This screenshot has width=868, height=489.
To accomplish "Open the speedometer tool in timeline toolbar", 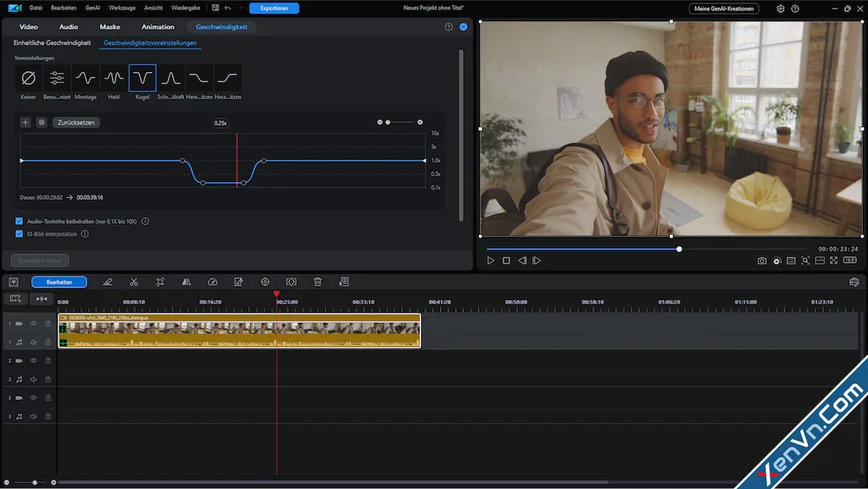I will point(213,282).
